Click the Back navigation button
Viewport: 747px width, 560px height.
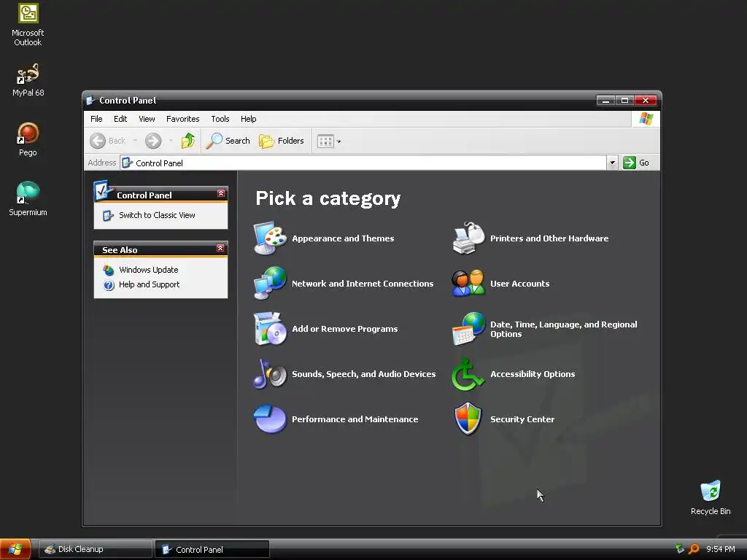coord(108,141)
